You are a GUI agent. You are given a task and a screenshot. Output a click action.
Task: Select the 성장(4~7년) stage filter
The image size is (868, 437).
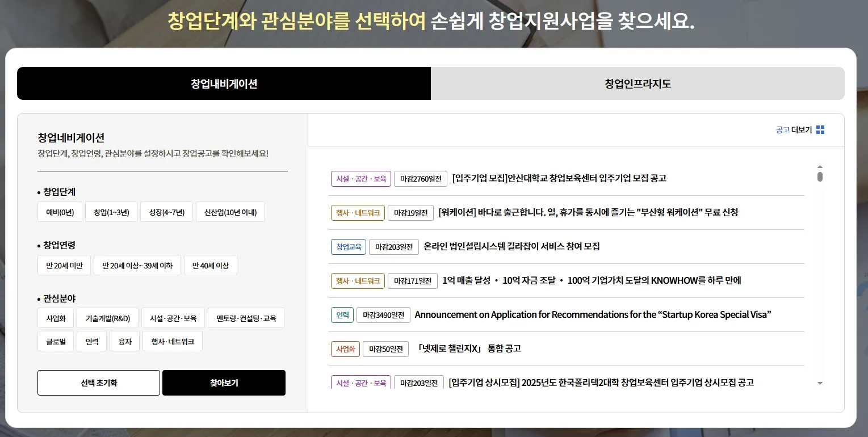(166, 211)
